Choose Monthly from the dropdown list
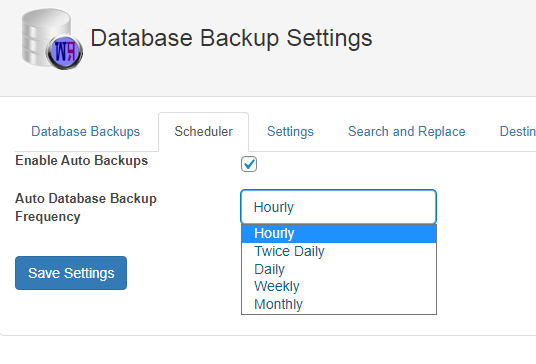 (339, 304)
